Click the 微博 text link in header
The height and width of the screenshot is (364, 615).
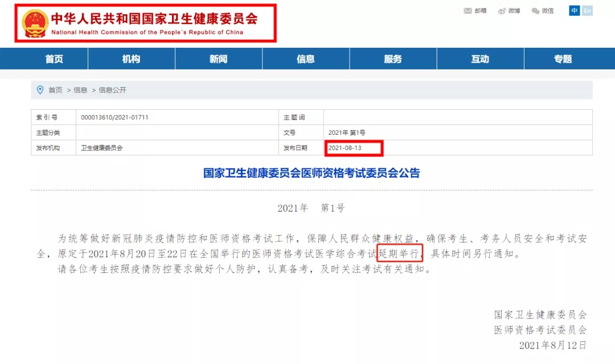514,11
